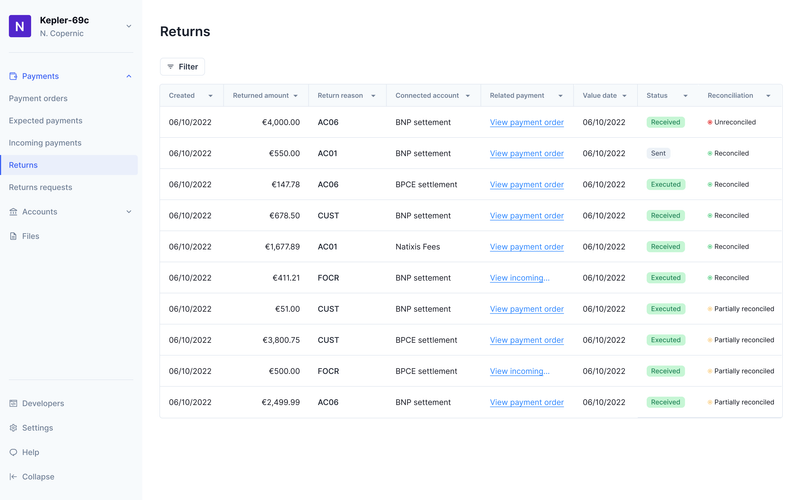Click Natixis Fees connected account cell
Screen dimensions: 800x500
(x=417, y=247)
